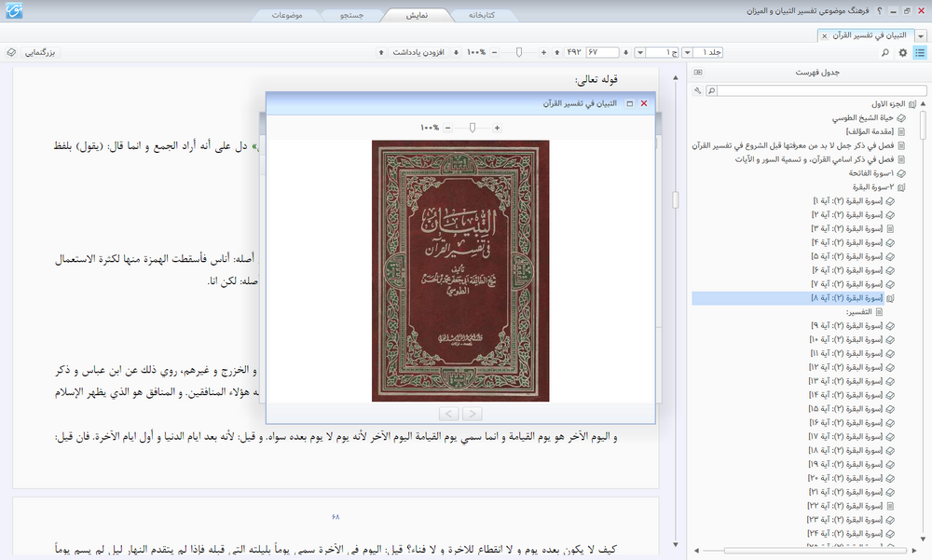Click the main toolbar zoom slider handle
This screenshot has width=932, height=560.
pyautogui.click(x=519, y=52)
